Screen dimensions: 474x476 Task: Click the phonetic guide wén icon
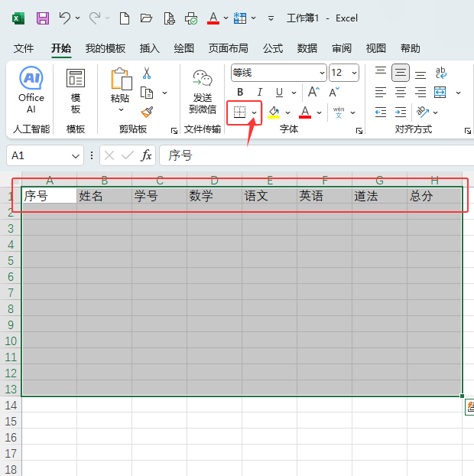tap(339, 112)
